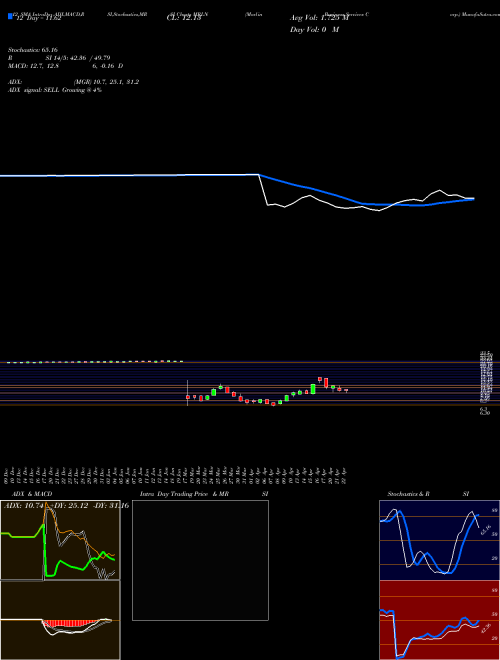Open the empty Intra Day Trading Price panel
Viewport: 500px width, 660px height.
coord(200,560)
